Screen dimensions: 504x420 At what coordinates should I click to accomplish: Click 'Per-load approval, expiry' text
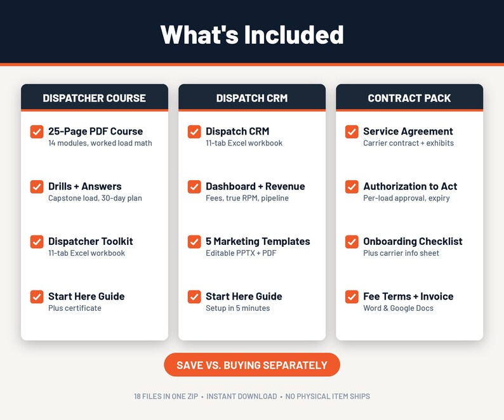point(406,198)
